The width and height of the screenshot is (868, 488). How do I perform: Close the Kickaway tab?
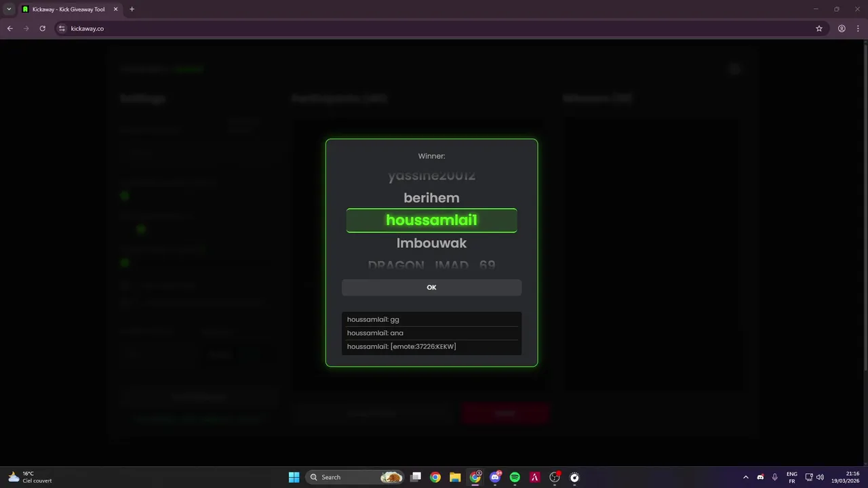[115, 9]
